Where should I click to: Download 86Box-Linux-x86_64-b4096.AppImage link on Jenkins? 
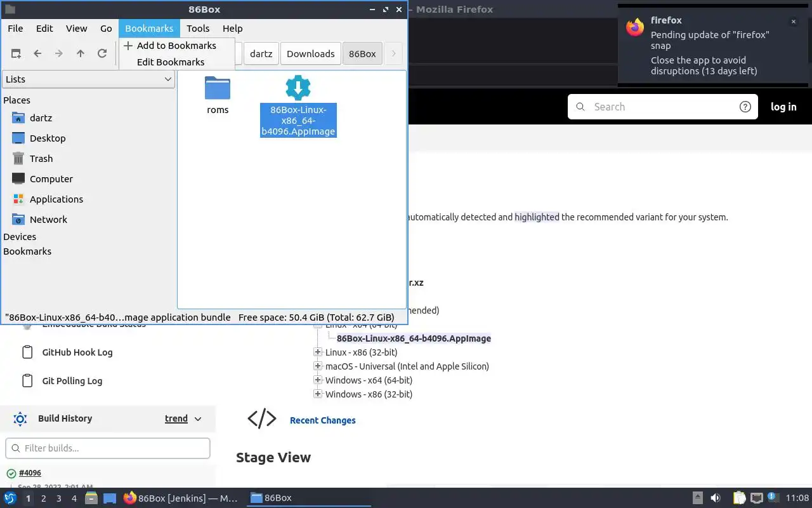(x=414, y=338)
